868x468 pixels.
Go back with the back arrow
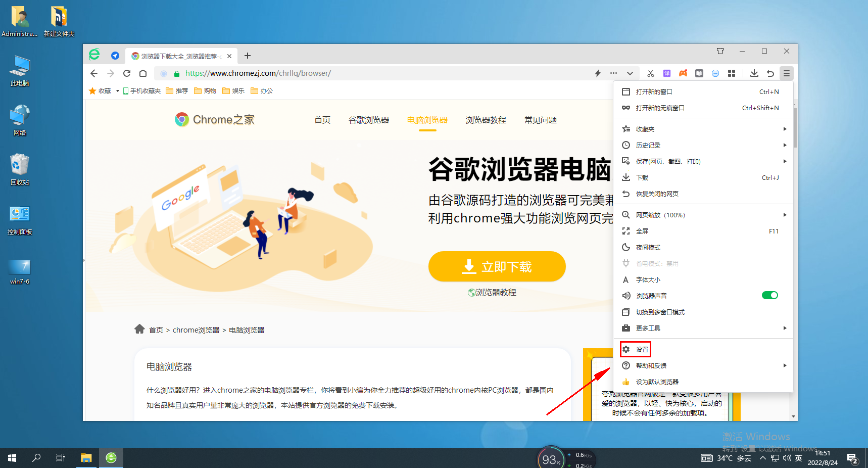pos(94,73)
